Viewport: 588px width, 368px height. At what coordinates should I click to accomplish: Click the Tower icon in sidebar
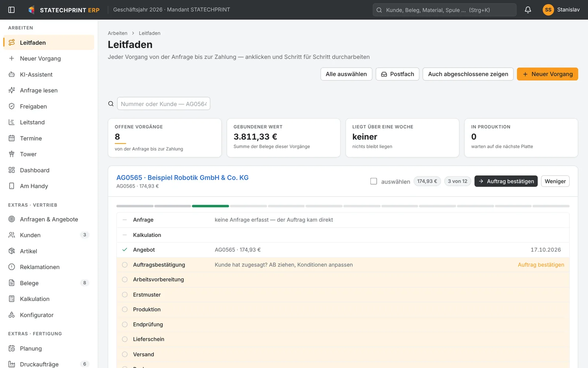[12, 154]
